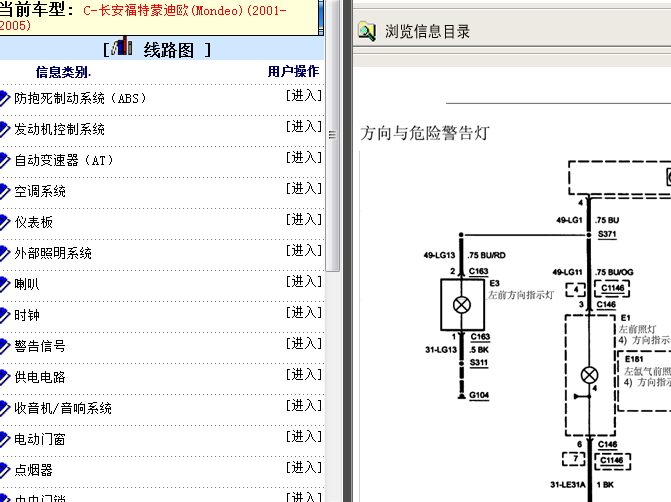The image size is (671, 502).
Task: Open [进入] link in the 时钟 row
Action: (304, 312)
